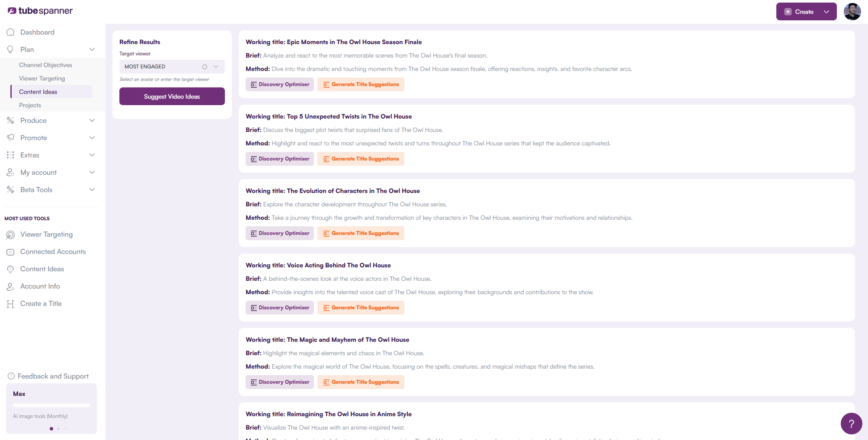868x440 pixels.
Task: Open Discovery Optimiser for Evolution of Characters
Action: pyautogui.click(x=280, y=233)
